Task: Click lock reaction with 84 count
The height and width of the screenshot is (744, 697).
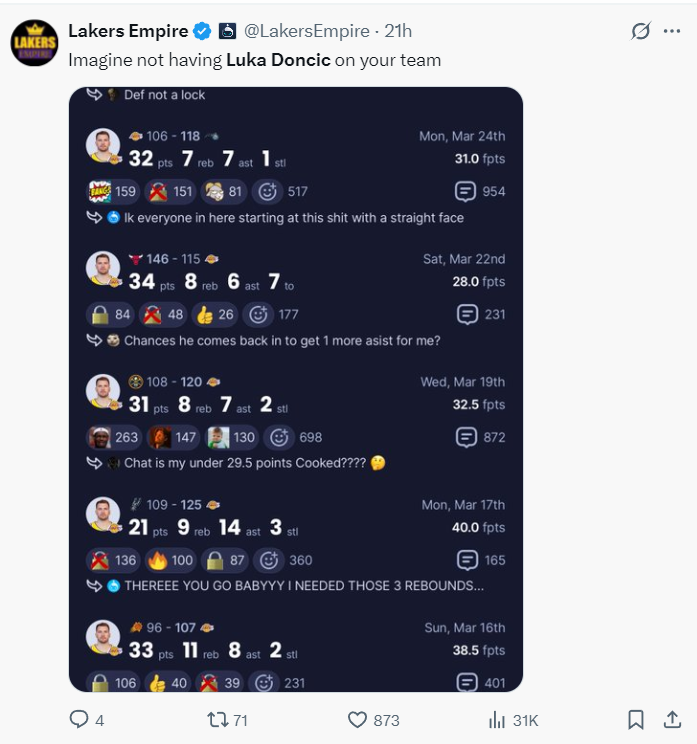Action: pyautogui.click(x=111, y=315)
